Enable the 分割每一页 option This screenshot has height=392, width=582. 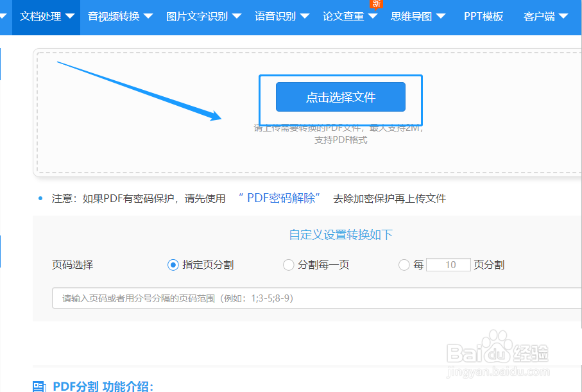288,265
